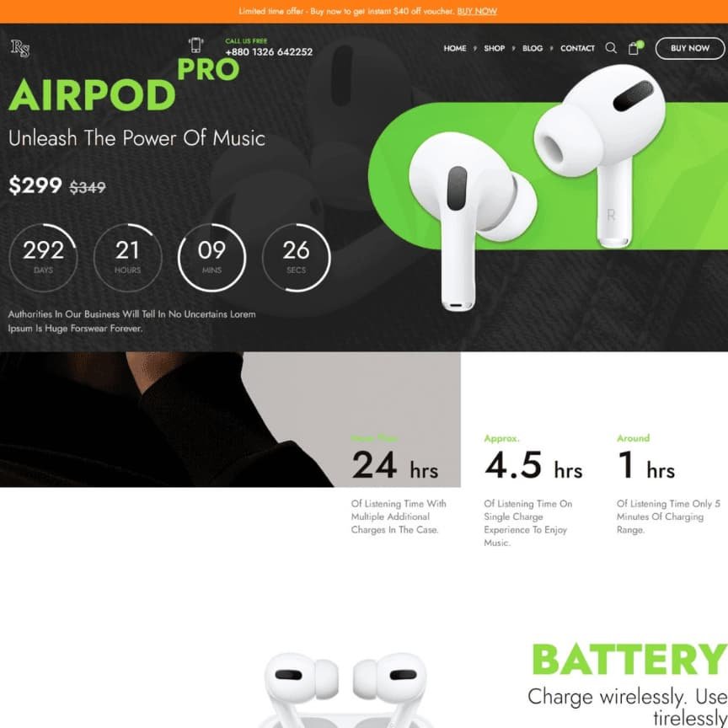Open the shopping bag cart icon
This screenshot has height=728, width=728.
coord(634,48)
